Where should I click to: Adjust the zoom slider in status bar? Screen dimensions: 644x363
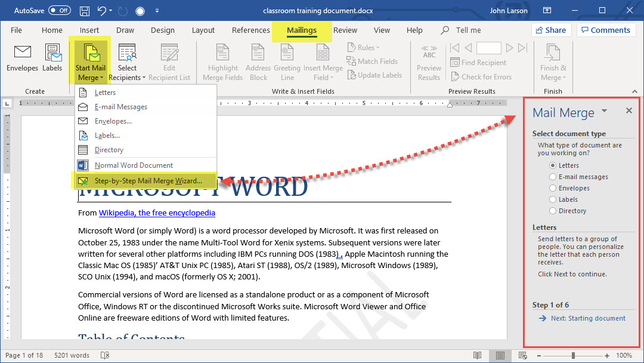coord(573,355)
